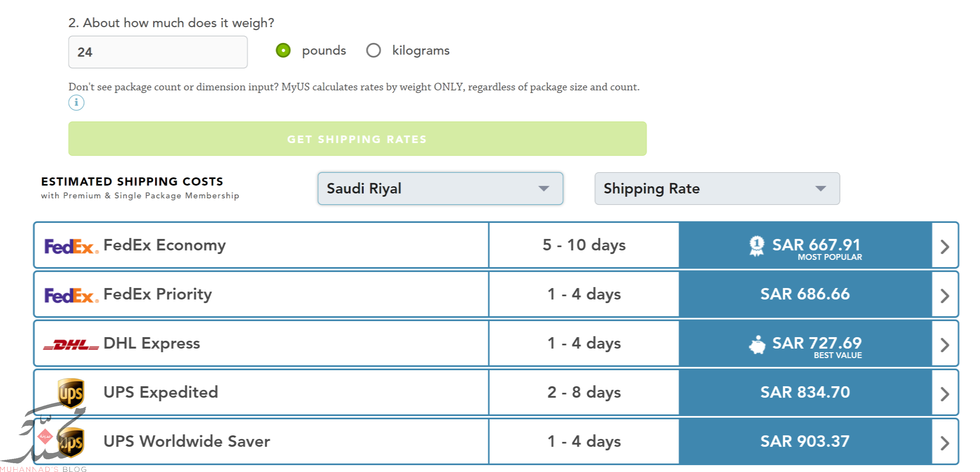Click the UPS logo beside UPS Expedited

click(x=71, y=392)
